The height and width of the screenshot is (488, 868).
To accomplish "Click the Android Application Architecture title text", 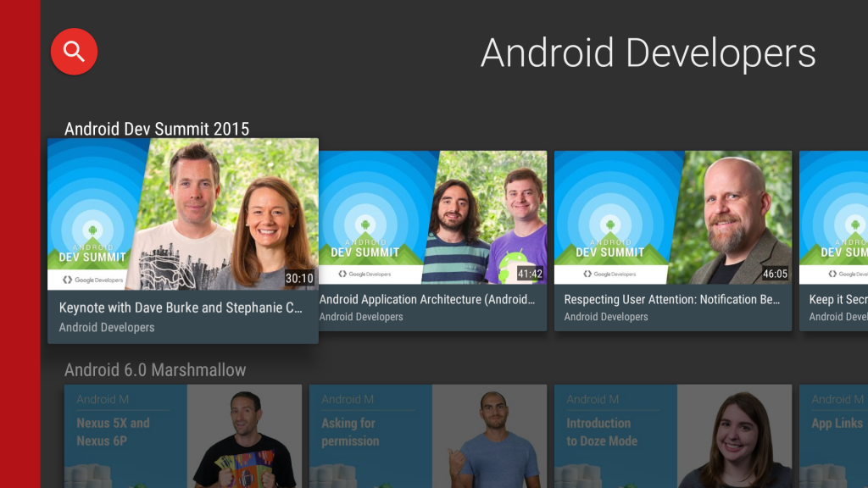I will [427, 299].
